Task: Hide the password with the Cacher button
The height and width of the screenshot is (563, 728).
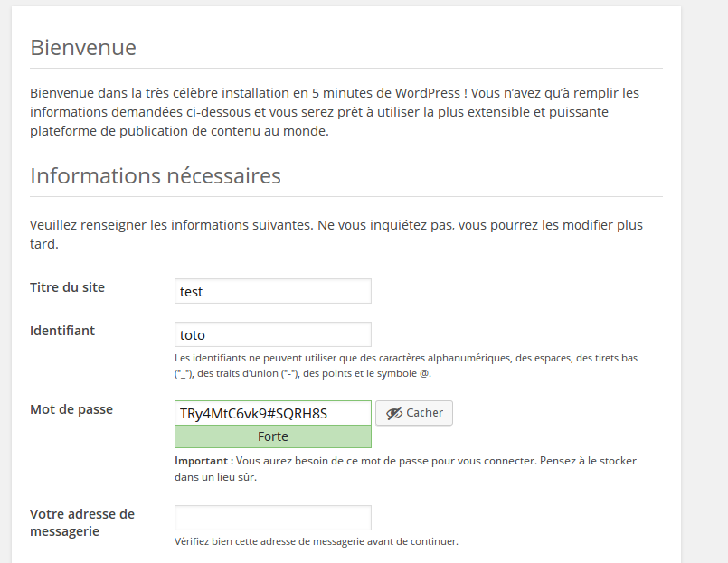Action: pyautogui.click(x=414, y=413)
